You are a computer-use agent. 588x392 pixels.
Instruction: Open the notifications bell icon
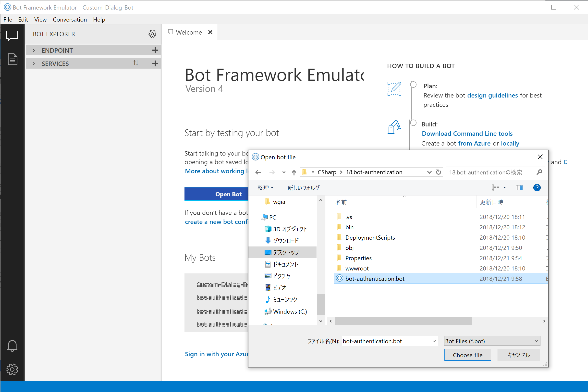[12, 346]
